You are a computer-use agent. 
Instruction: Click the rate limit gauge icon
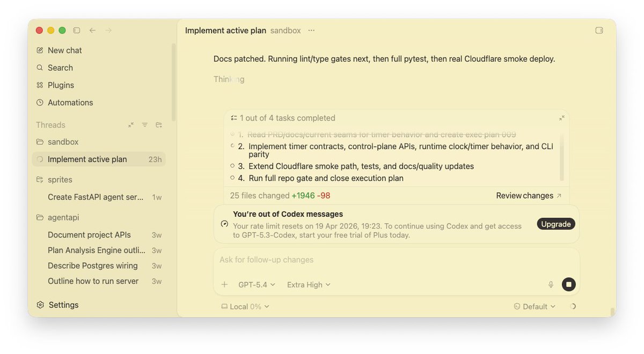point(224,224)
